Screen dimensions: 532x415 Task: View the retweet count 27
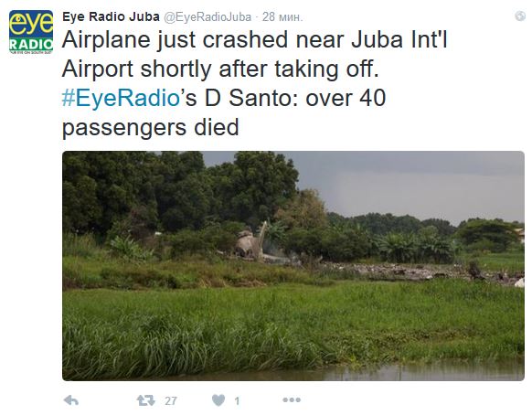tap(171, 401)
